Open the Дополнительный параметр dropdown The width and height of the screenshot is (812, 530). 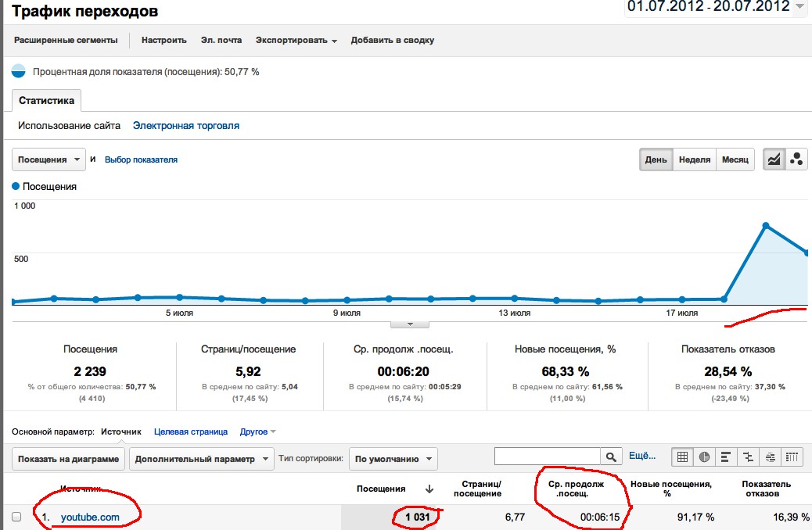202,459
